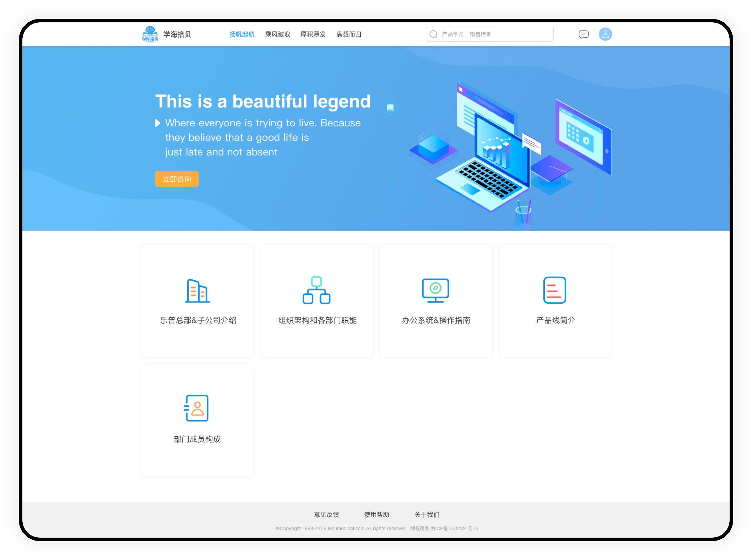Image resolution: width=752 pixels, height=560 pixels.
Task: Click the building icon for 乐普总部&子公司介绍
Action: pos(197,291)
